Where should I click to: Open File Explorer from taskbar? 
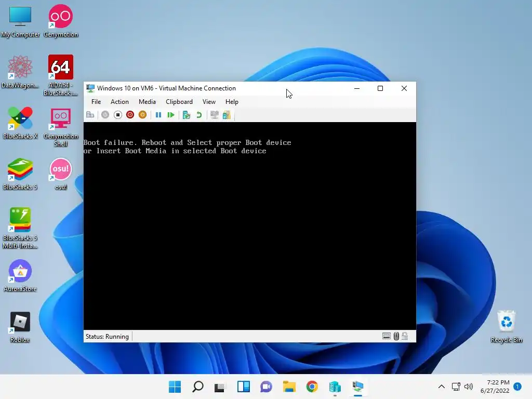pos(289,387)
